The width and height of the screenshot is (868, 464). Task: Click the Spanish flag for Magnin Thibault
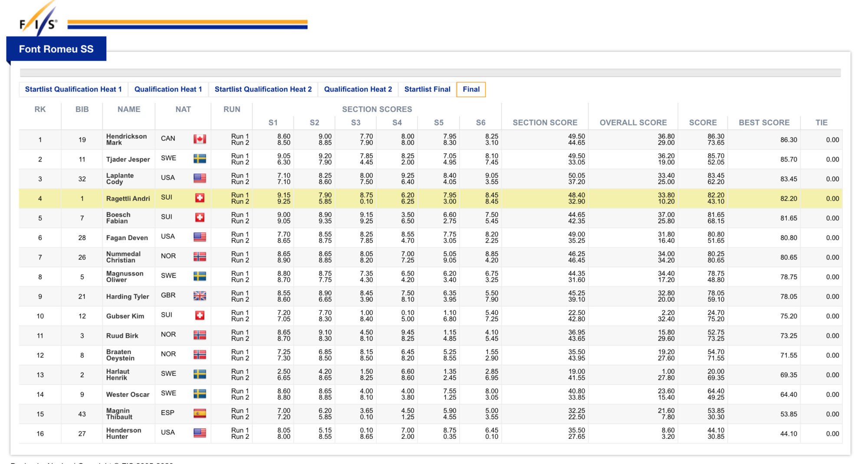[200, 413]
